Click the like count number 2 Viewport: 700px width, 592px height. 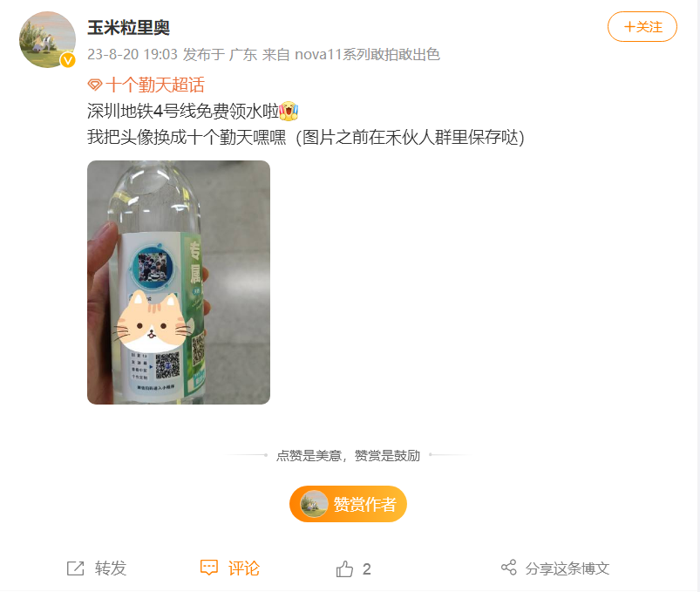point(366,569)
